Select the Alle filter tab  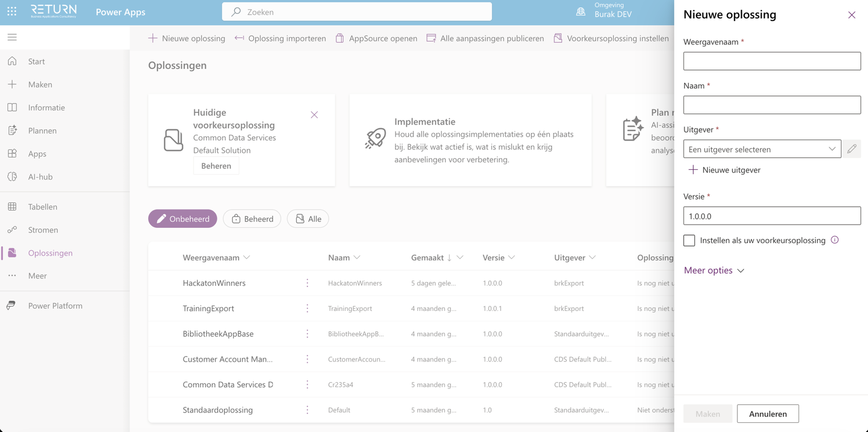tap(308, 219)
